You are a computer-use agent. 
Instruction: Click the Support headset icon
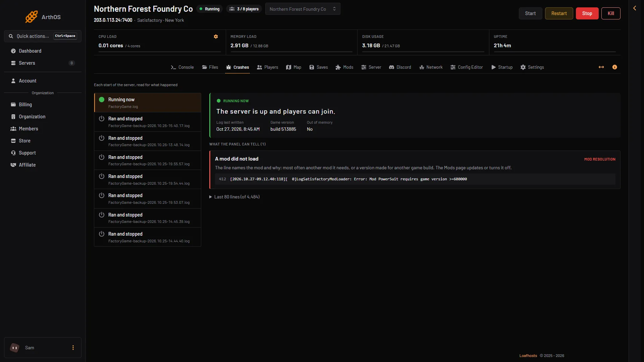pos(13,153)
